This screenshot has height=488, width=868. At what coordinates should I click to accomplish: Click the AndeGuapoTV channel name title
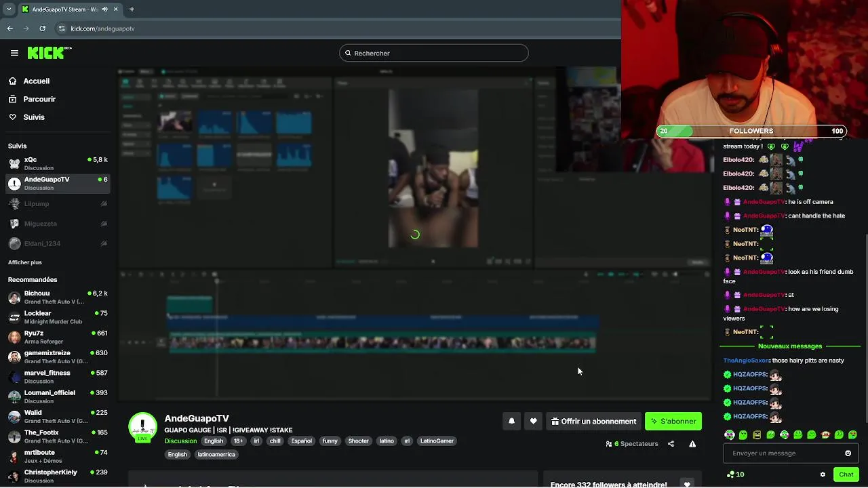point(197,418)
